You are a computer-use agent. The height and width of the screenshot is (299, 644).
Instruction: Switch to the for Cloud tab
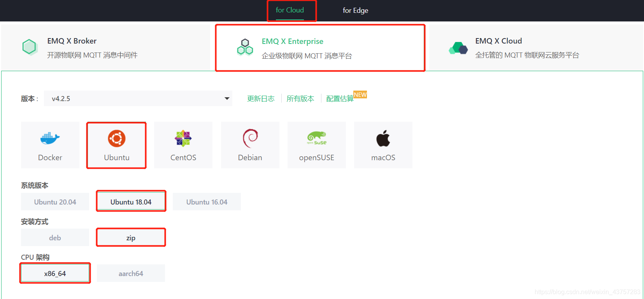[x=290, y=10]
